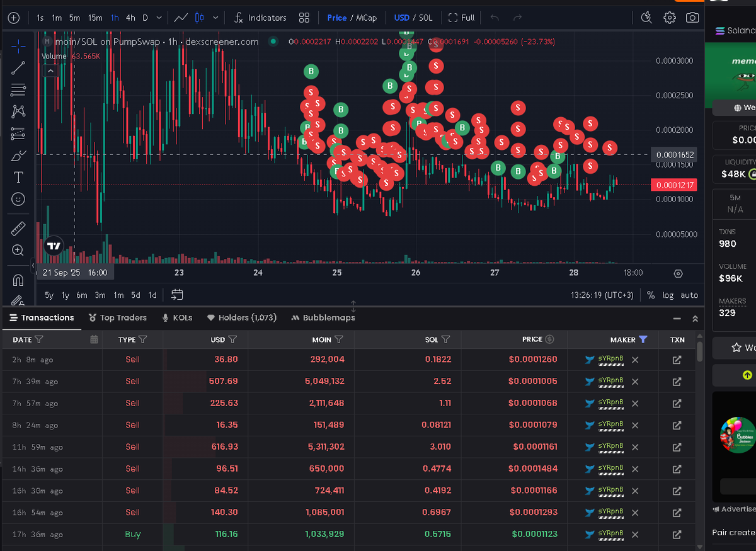This screenshot has height=551, width=756.
Task: Open transaction link for the 2h 8m ago row
Action: coord(677,360)
